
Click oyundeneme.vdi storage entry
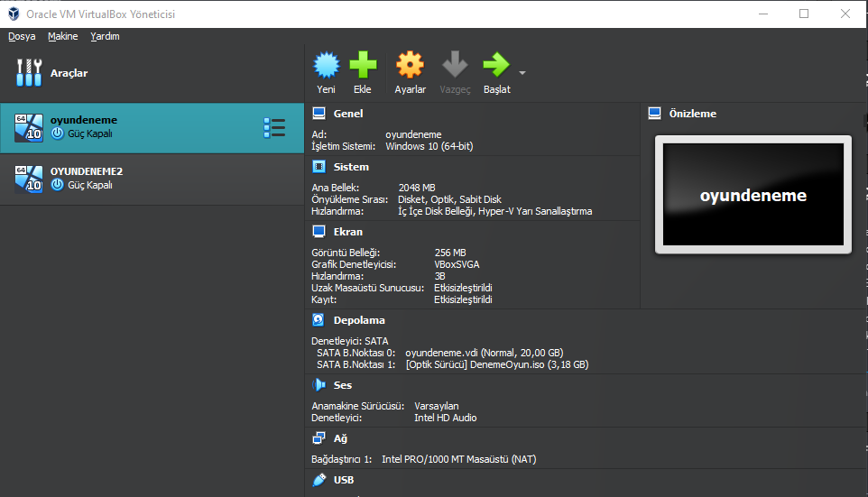tap(485, 353)
